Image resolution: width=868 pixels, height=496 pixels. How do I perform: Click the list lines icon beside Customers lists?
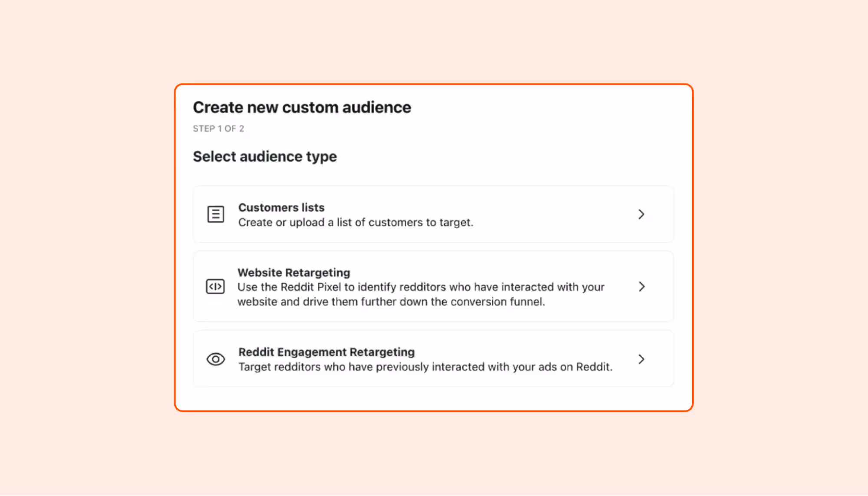(x=215, y=214)
